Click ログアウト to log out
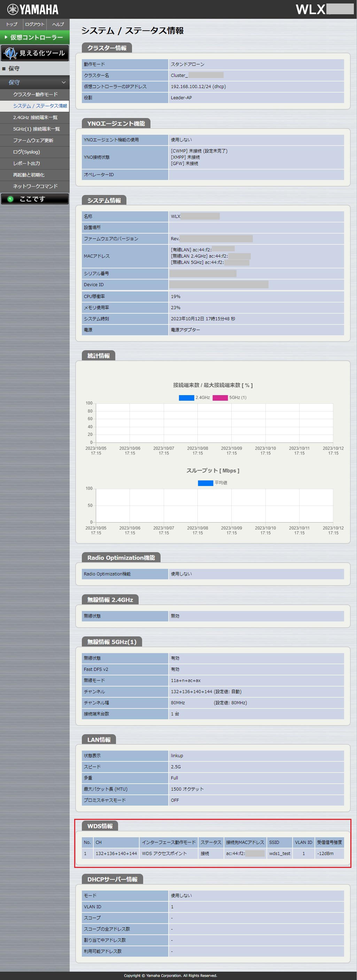The image size is (357, 980). coord(34,24)
